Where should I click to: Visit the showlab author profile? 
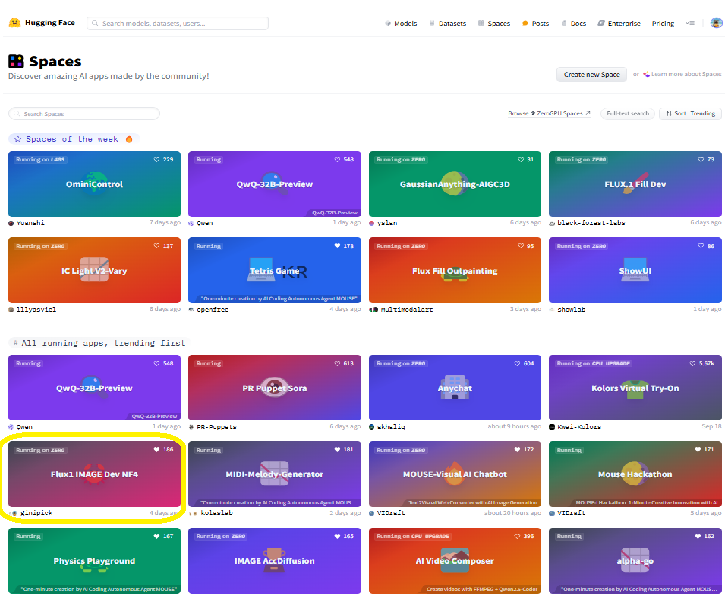point(571,309)
